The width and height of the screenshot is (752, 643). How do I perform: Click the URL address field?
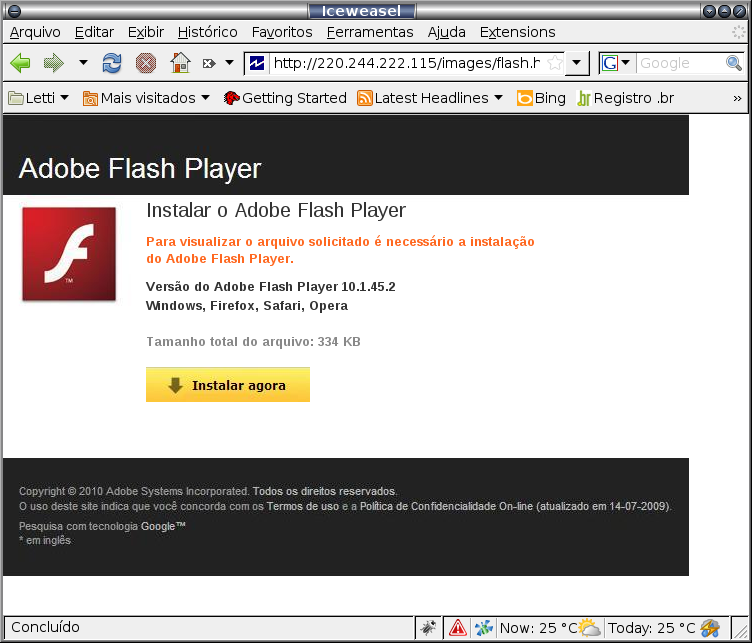click(407, 63)
